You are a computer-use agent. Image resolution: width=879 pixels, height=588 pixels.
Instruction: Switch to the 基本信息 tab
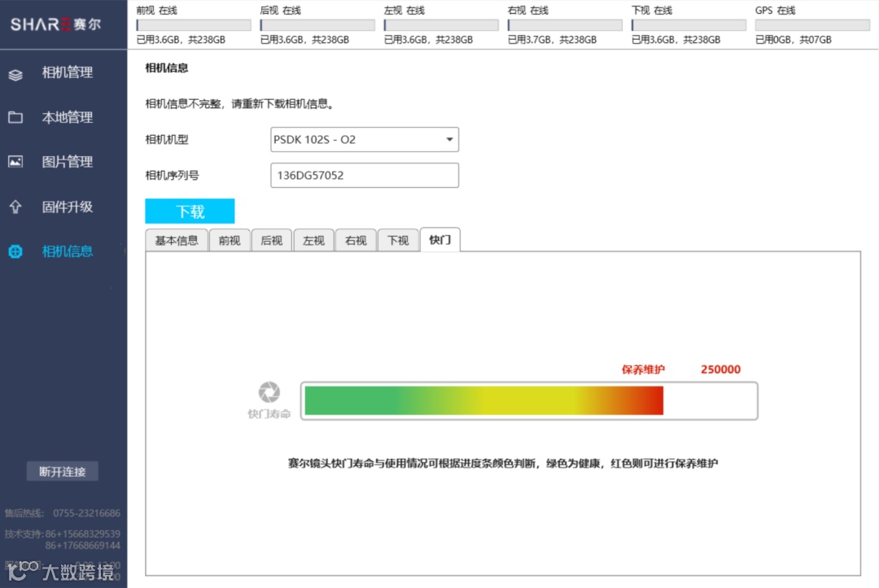click(177, 240)
